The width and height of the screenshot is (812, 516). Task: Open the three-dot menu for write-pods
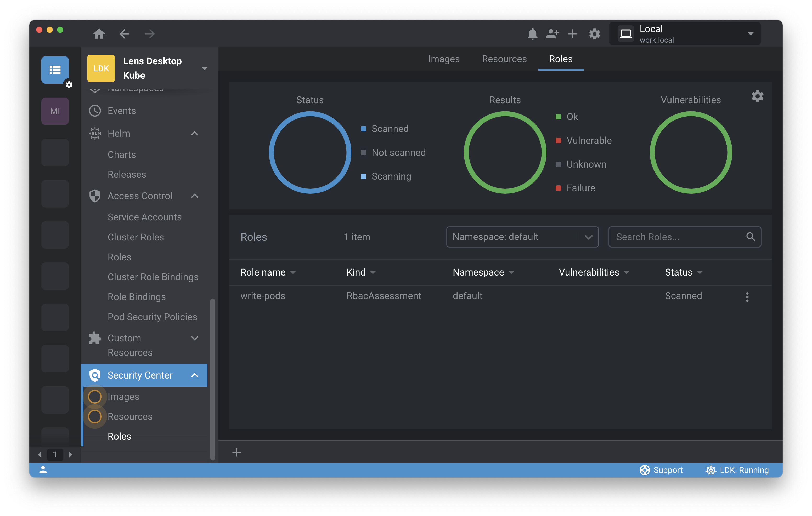click(747, 297)
